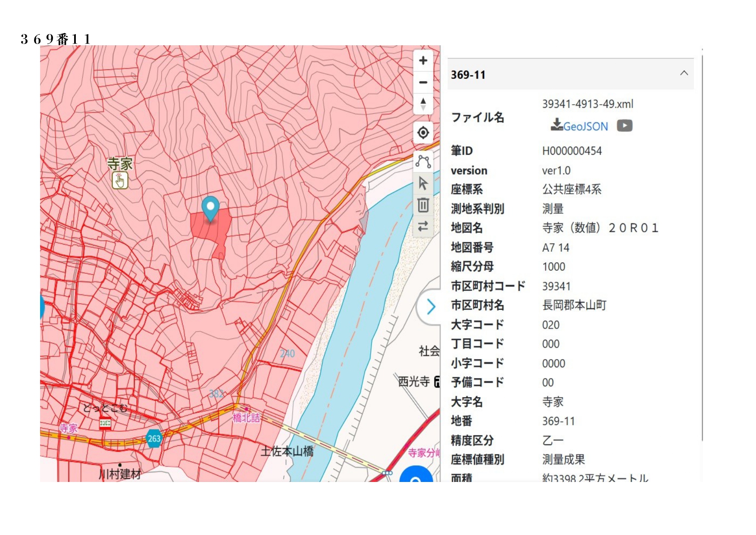Click the 測地系判別 value 測量

click(x=553, y=209)
